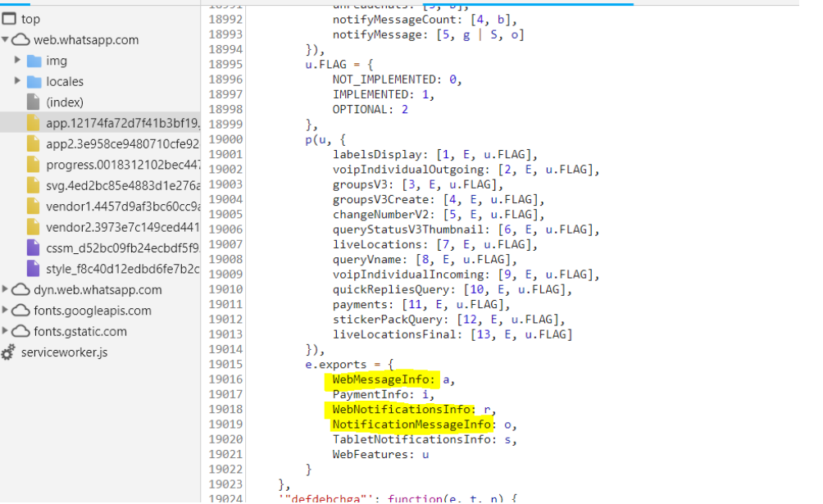Viewport: 823px width, 504px height.
Task: Click the voipIndividualOutgoing property name
Action: (x=408, y=169)
